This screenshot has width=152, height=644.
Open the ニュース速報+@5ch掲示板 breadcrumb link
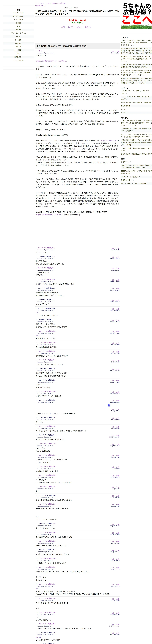click(56, 3)
